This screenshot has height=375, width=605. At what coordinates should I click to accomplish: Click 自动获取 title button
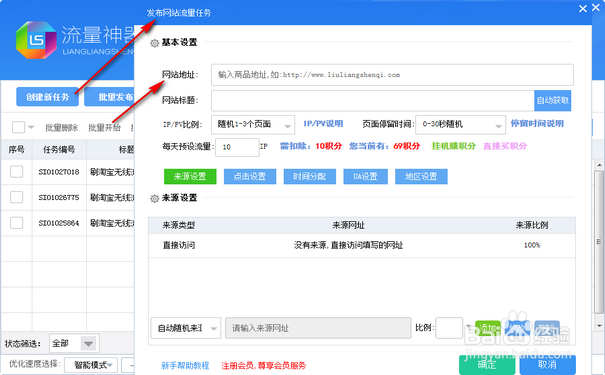(x=553, y=100)
